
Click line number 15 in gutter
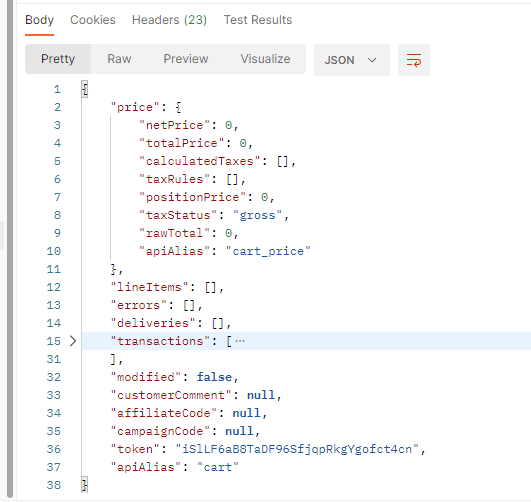[54, 341]
